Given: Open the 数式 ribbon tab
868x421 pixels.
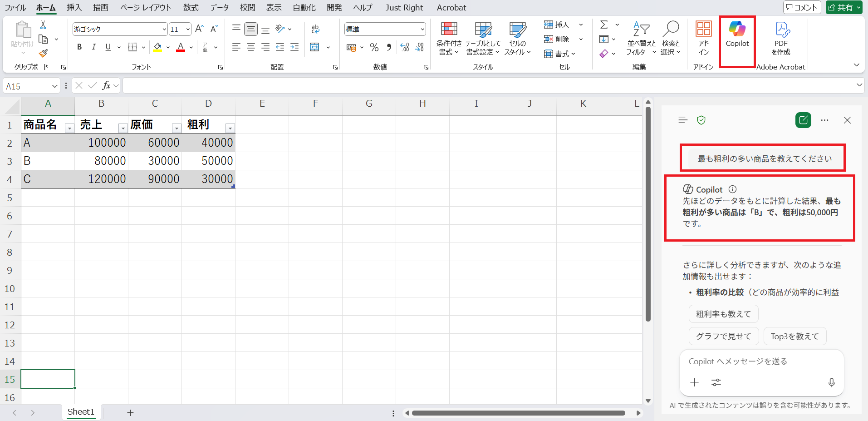Looking at the screenshot, I should pos(191,8).
